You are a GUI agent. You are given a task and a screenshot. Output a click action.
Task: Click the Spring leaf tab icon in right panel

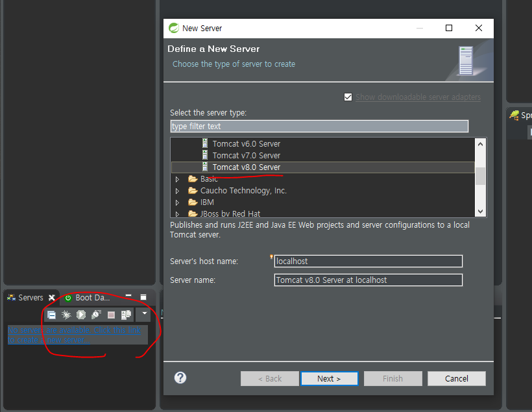pos(514,115)
